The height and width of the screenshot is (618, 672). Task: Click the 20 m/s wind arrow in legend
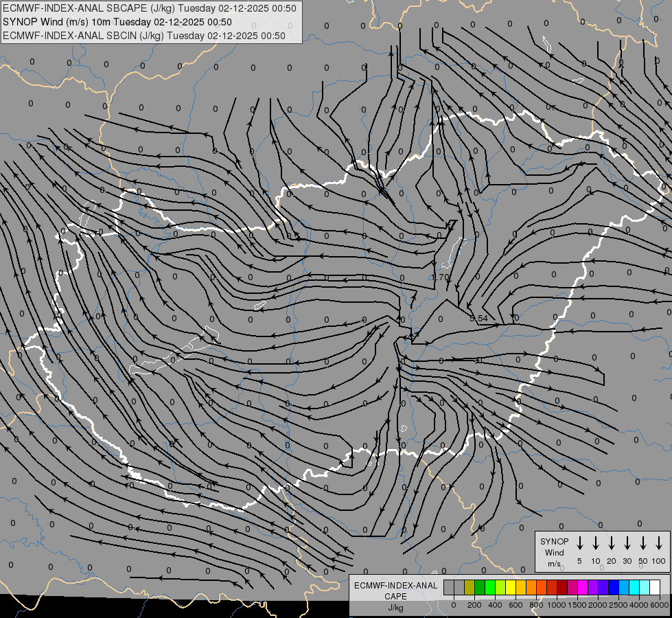(x=612, y=543)
